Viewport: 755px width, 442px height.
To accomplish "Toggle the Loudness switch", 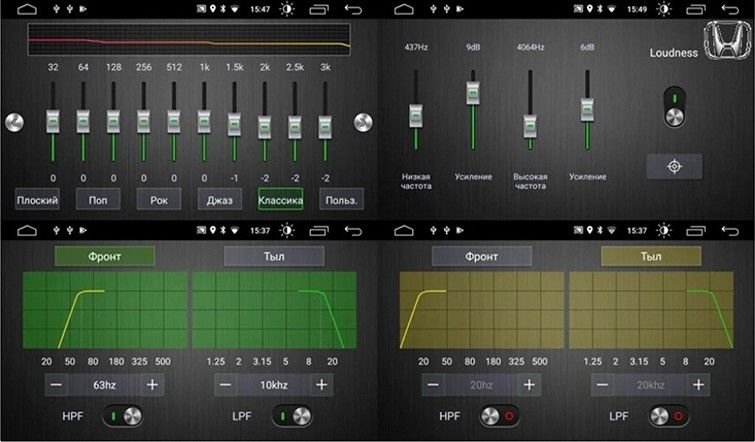I will 675,107.
